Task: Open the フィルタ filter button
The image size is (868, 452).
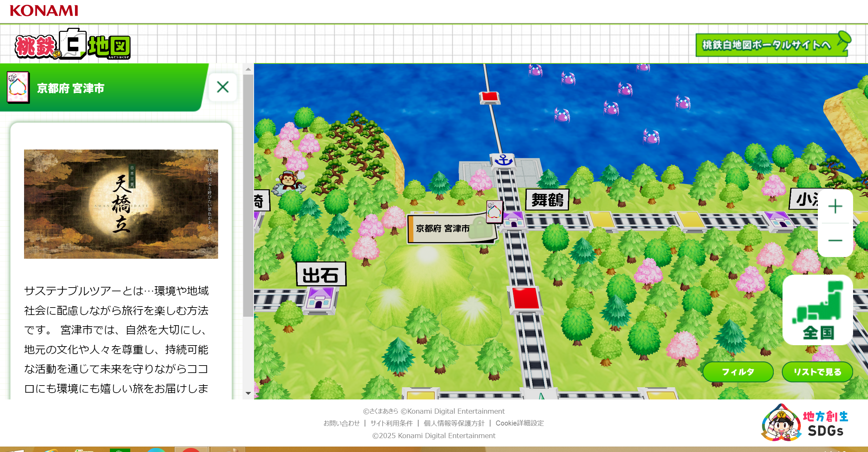Action: tap(738, 372)
